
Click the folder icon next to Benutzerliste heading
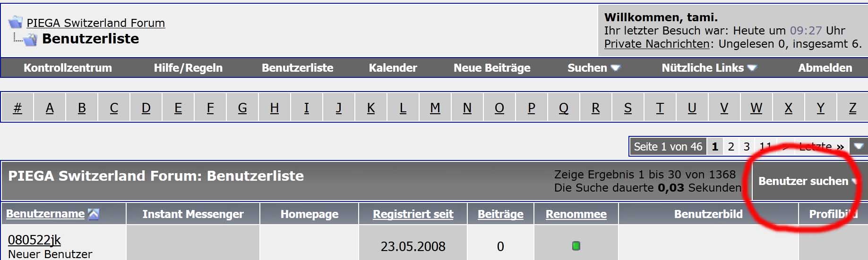[x=30, y=39]
